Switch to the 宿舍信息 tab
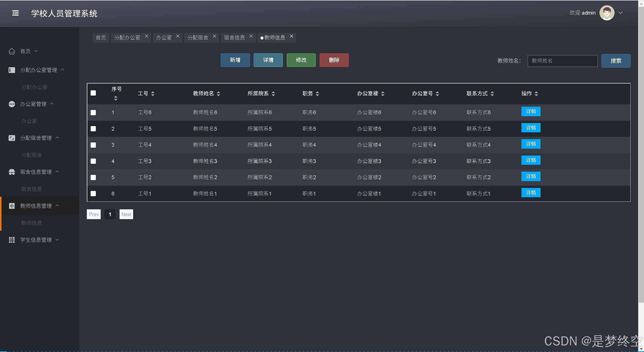Screen dimensions: 644x352 [234, 38]
